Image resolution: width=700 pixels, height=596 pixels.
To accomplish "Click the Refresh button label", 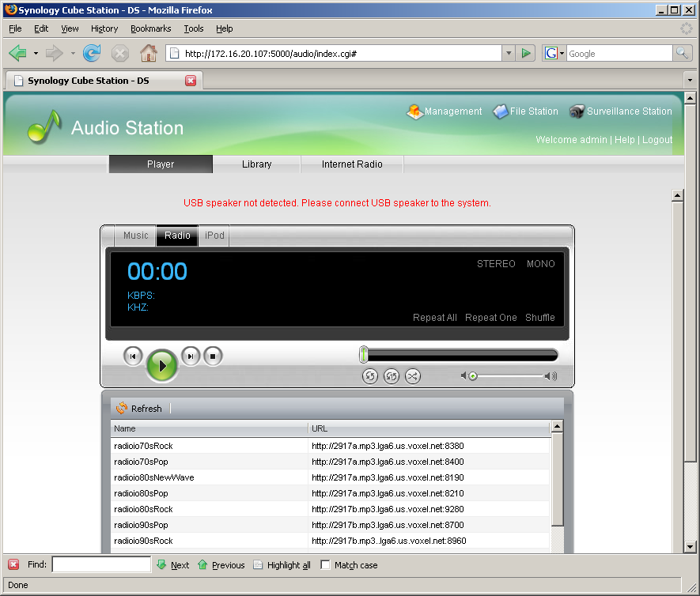I will (146, 409).
